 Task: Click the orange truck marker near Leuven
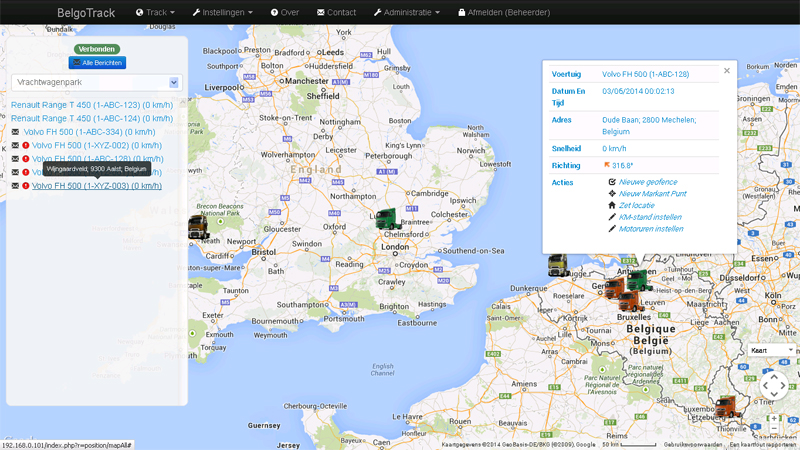631,301
